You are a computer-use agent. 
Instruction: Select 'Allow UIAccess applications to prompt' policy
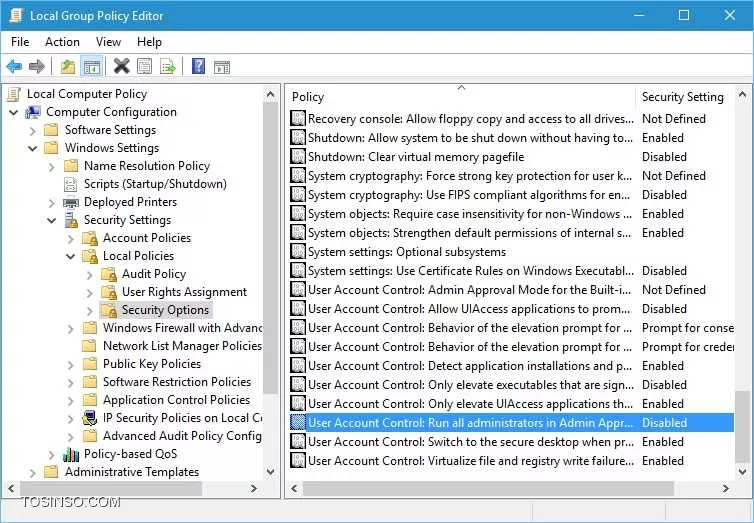click(512, 309)
